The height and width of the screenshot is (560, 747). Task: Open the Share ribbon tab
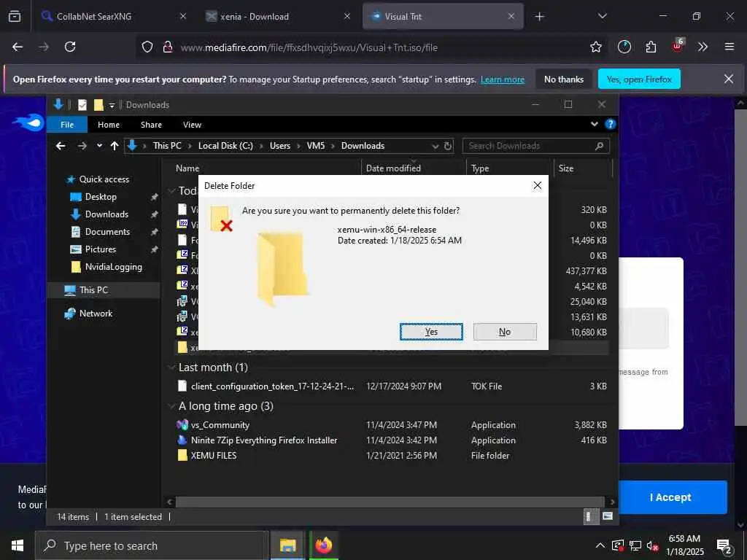(x=151, y=125)
